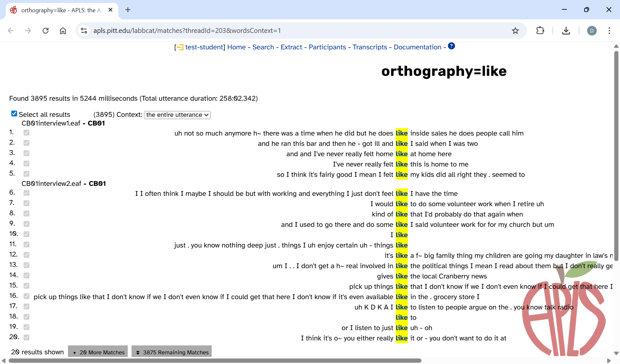Image resolution: width=620 pixels, height=364 pixels.
Task: Open the Chrome three-dot menu
Action: coord(609,31)
